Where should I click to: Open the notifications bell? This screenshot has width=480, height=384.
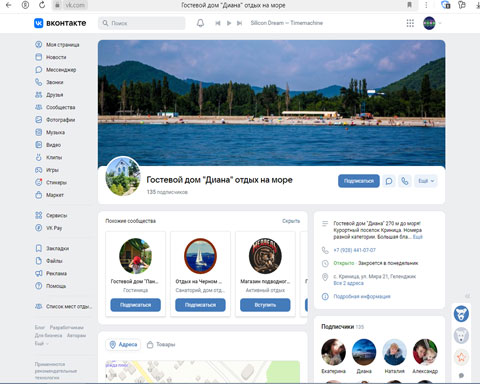[200, 23]
